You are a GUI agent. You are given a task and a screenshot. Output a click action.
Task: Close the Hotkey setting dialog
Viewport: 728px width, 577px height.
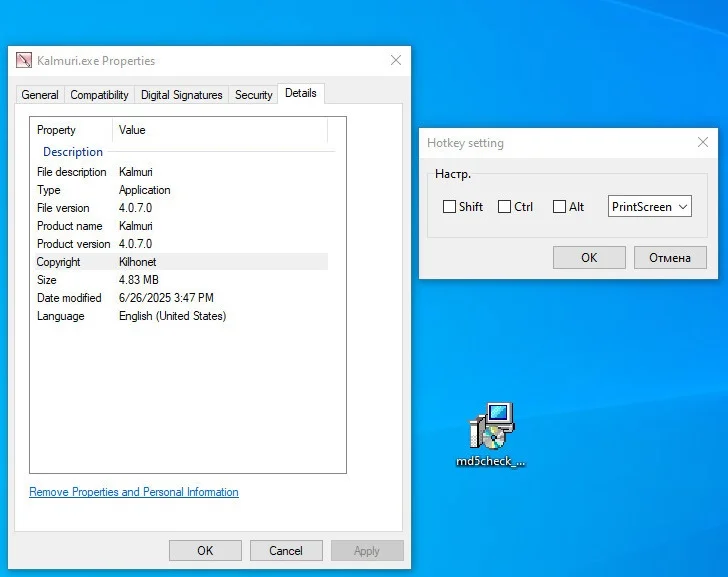pos(703,143)
